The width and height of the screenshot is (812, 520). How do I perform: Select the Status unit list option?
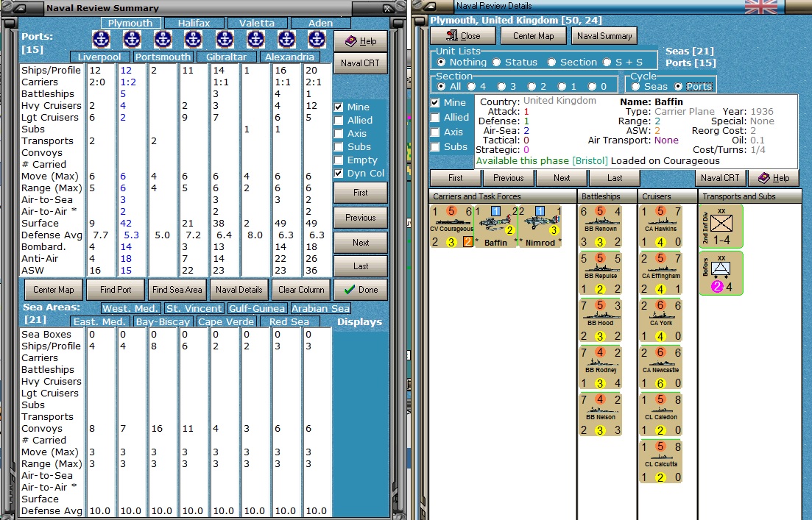point(497,62)
